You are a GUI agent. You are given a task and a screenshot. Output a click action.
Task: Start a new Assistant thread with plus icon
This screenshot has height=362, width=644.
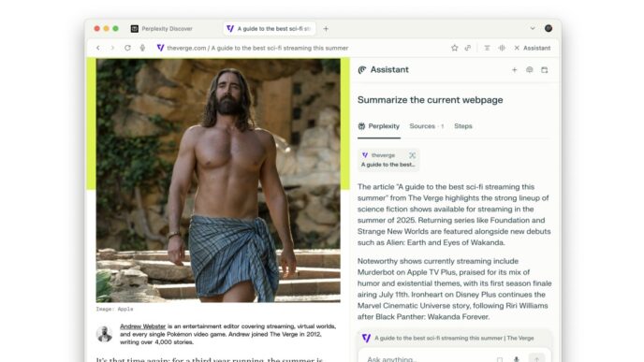click(514, 70)
